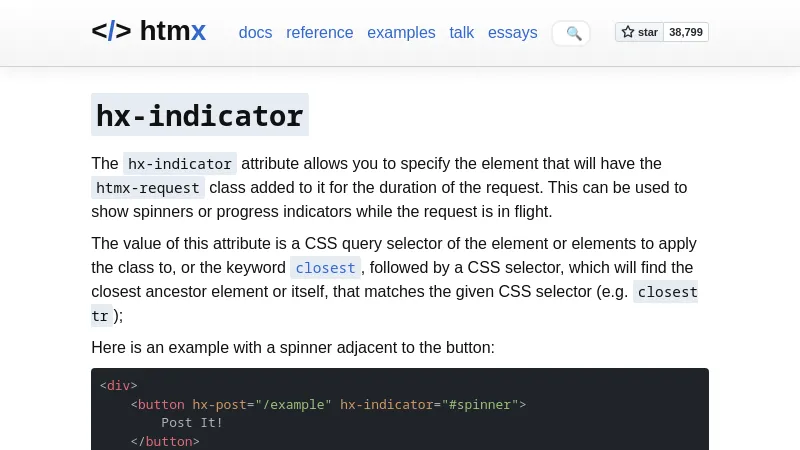Go to the reference page

(x=319, y=32)
